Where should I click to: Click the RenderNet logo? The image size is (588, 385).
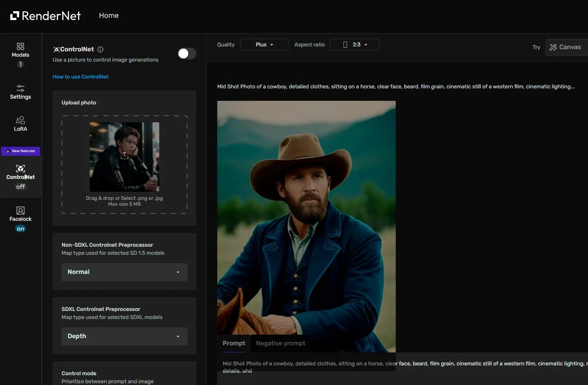(46, 16)
